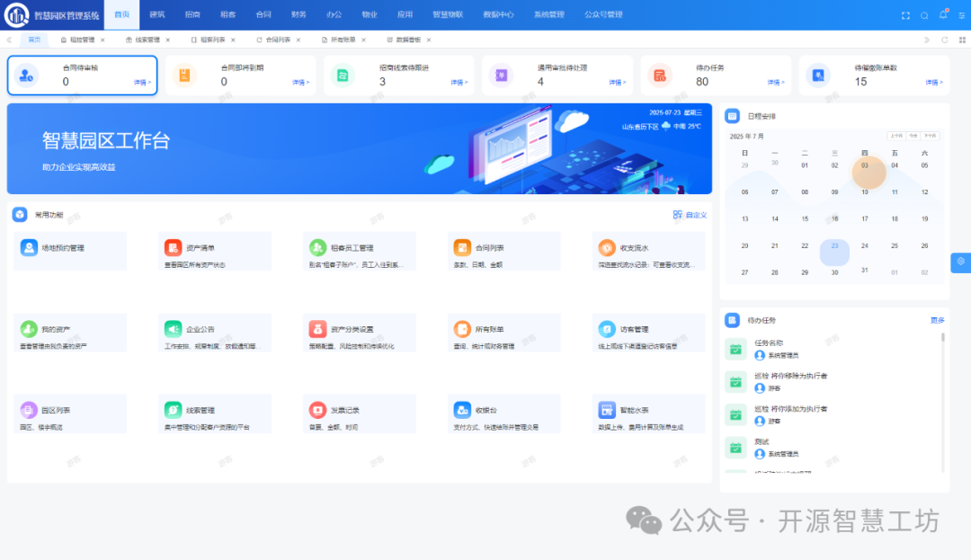Open the 发票记录 shortcut icon

click(x=317, y=410)
